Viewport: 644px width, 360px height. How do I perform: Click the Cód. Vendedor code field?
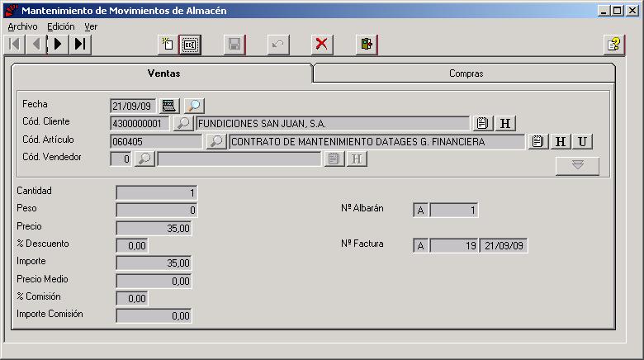click(121, 159)
